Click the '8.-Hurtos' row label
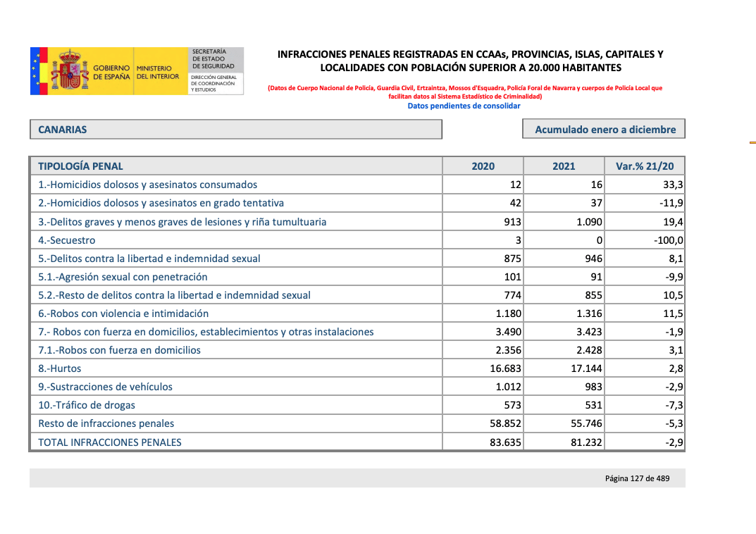The width and height of the screenshot is (756, 534). point(60,368)
